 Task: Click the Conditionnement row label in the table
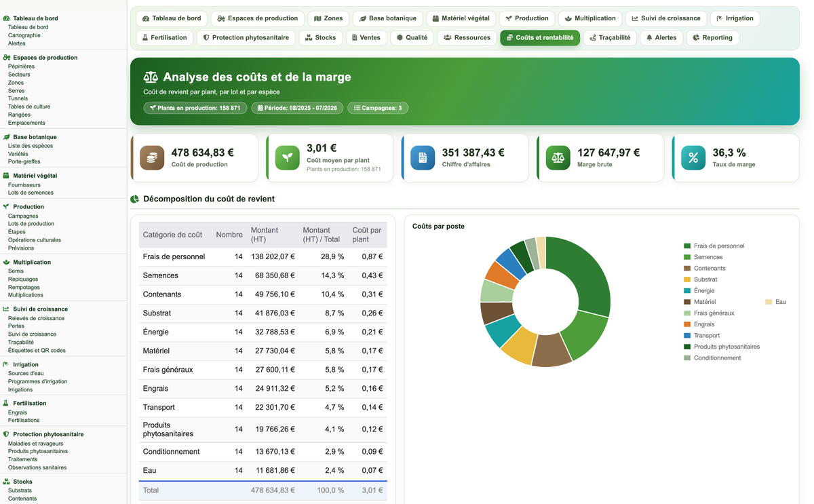tap(171, 452)
